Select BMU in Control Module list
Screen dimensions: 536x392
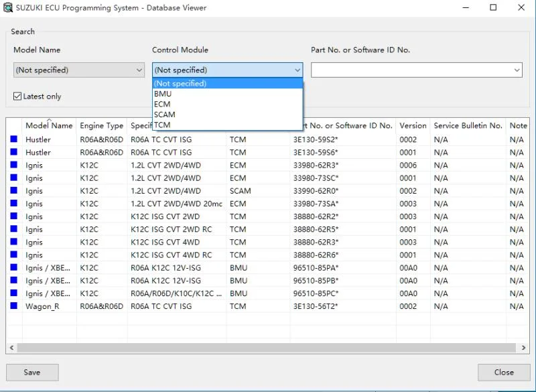tap(228, 94)
